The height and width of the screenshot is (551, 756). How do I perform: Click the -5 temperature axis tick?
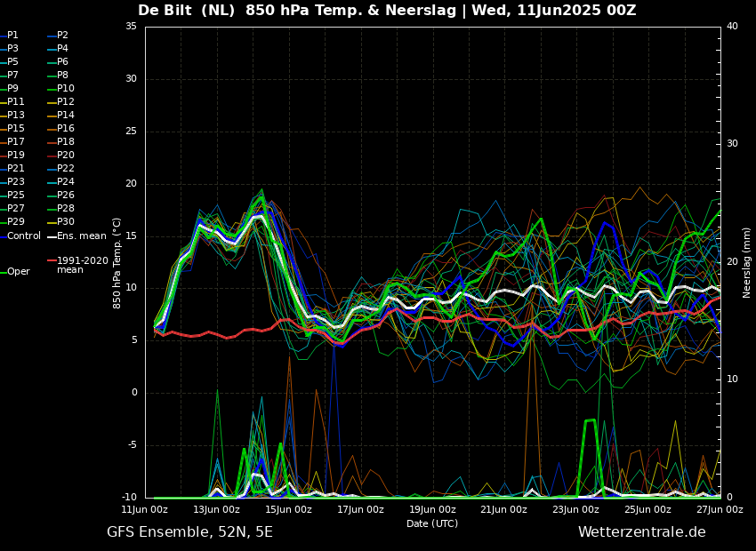(x=131, y=445)
